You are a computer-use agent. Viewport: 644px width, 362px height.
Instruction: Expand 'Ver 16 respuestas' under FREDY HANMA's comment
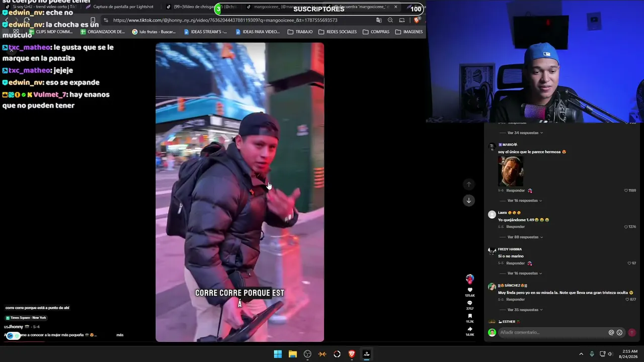point(525,274)
